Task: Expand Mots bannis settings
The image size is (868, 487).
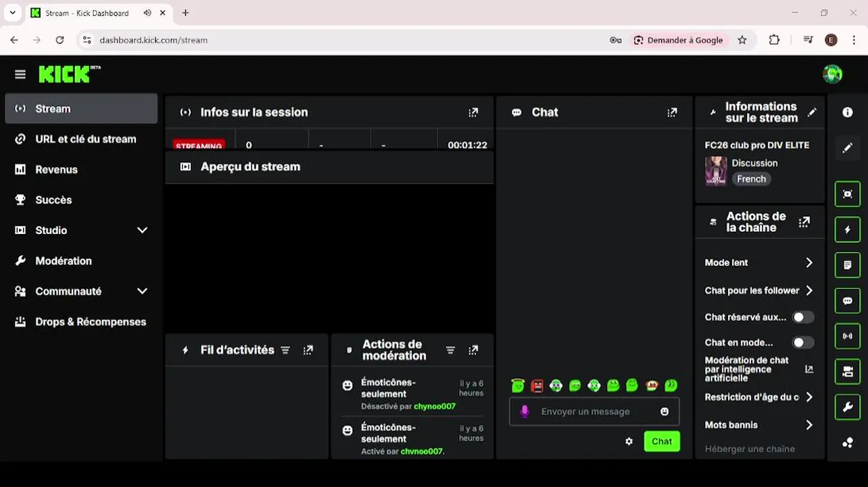Action: (809, 425)
